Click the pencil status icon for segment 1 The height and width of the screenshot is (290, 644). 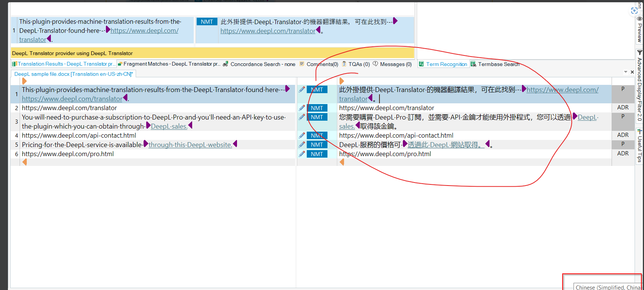click(302, 89)
